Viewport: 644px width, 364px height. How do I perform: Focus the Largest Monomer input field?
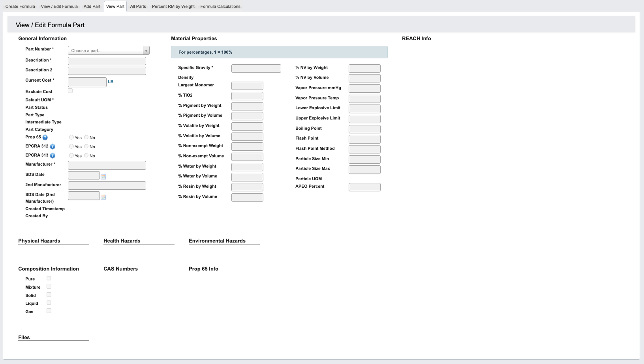(x=247, y=86)
